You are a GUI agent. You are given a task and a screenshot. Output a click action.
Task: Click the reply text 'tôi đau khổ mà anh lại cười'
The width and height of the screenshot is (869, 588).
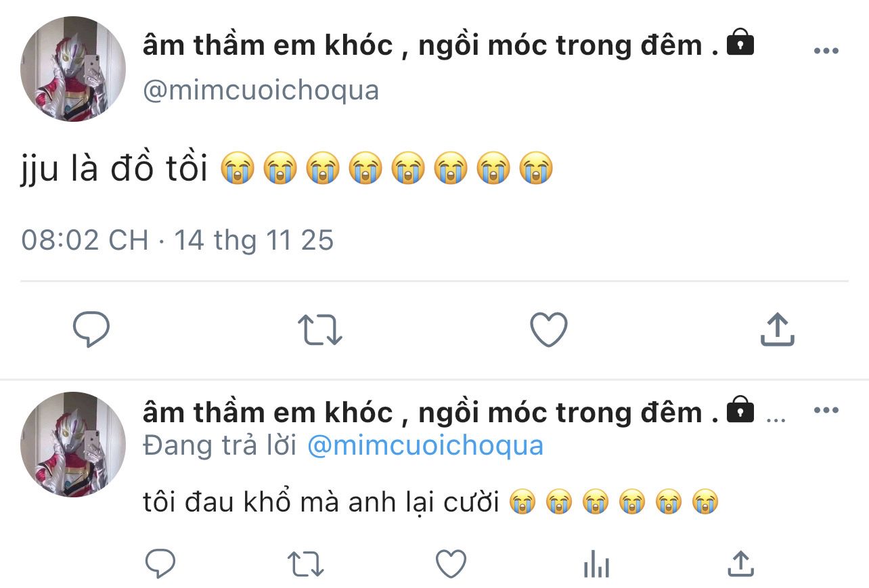pyautogui.click(x=321, y=503)
